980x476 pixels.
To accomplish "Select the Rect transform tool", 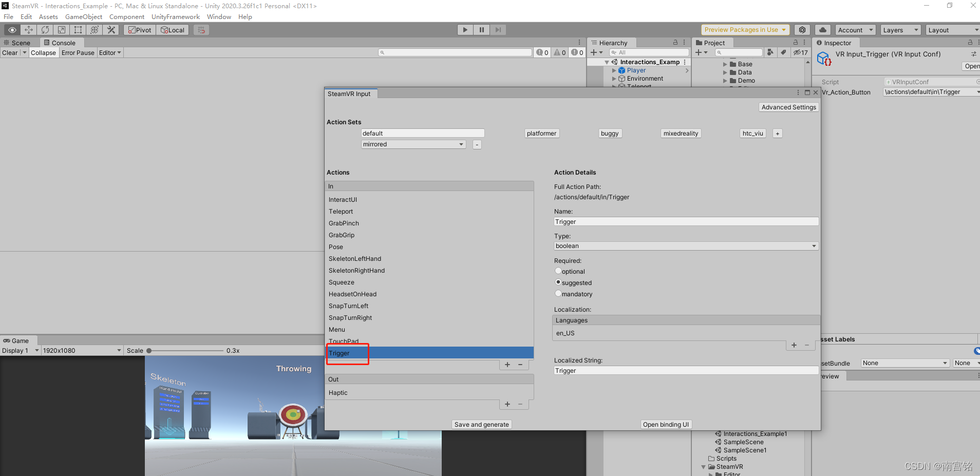I will point(78,30).
